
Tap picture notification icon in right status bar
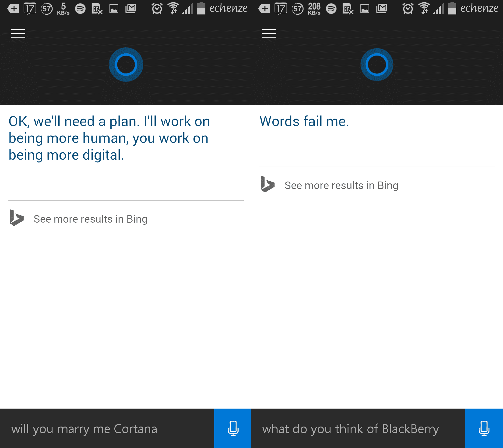(365, 9)
